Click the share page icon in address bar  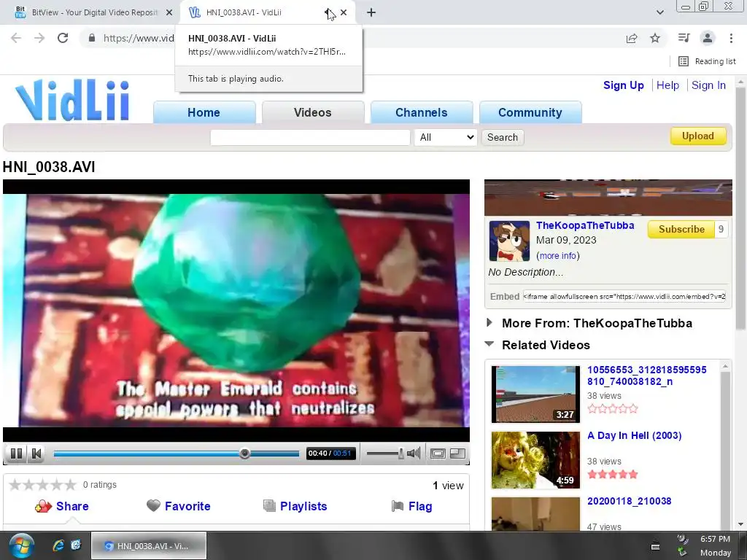click(x=632, y=38)
